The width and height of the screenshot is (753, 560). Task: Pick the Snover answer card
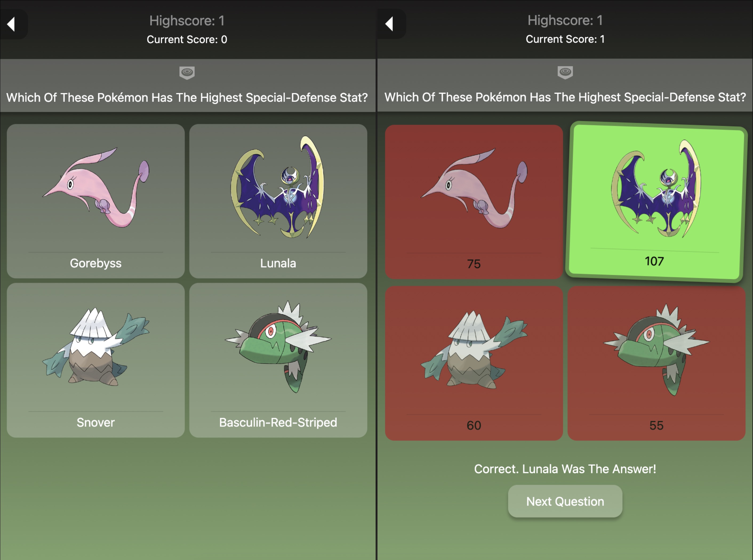point(96,360)
